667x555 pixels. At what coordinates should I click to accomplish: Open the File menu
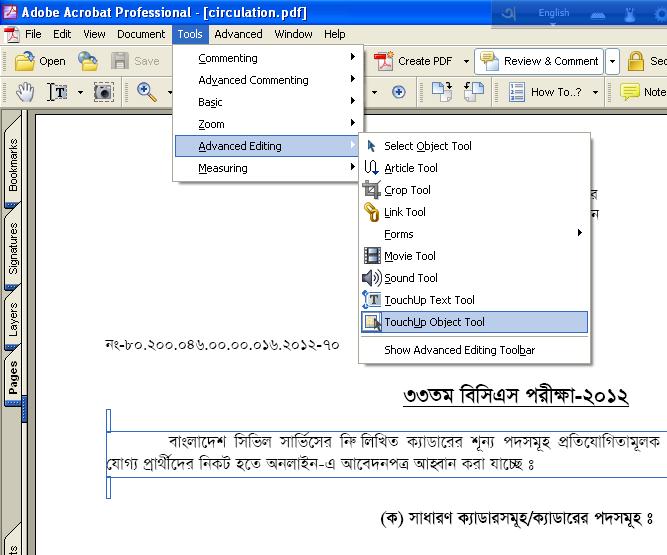(33, 34)
